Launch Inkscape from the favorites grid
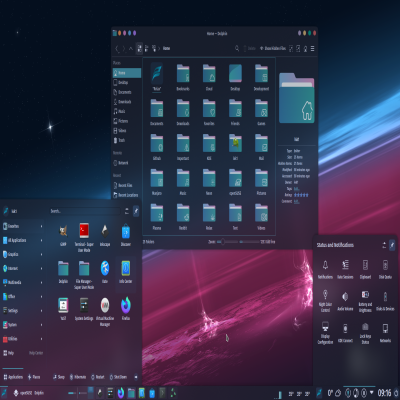The image size is (400, 400). (105, 235)
